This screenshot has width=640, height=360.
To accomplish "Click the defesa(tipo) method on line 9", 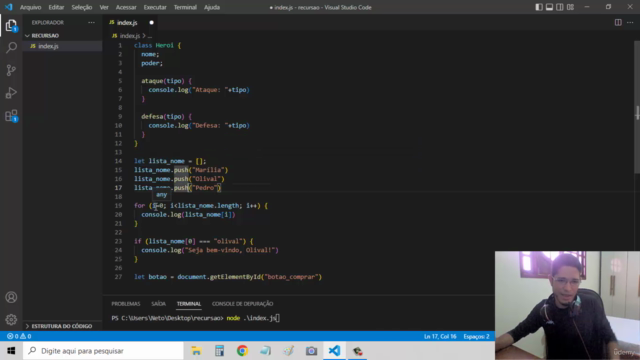I will (x=163, y=116).
